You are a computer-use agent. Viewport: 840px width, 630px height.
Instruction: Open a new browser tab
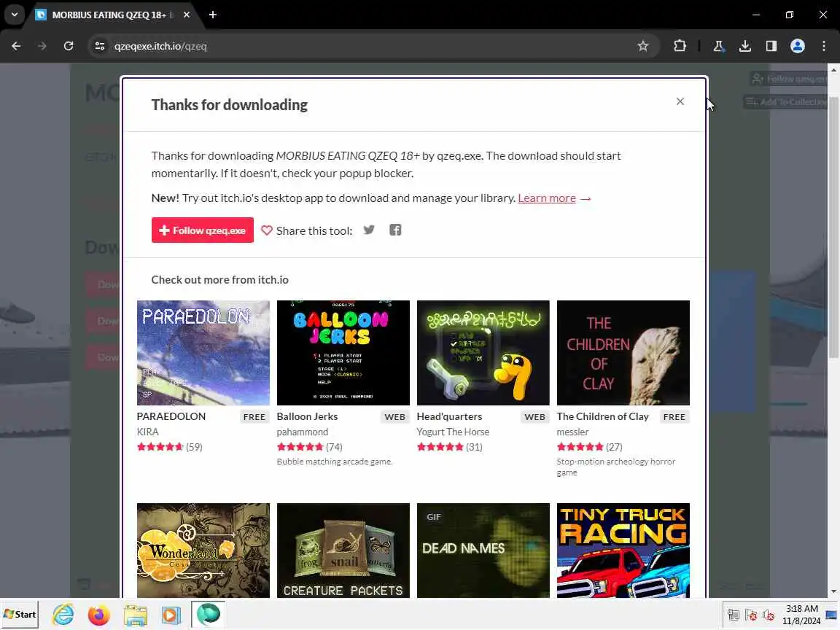(213, 15)
